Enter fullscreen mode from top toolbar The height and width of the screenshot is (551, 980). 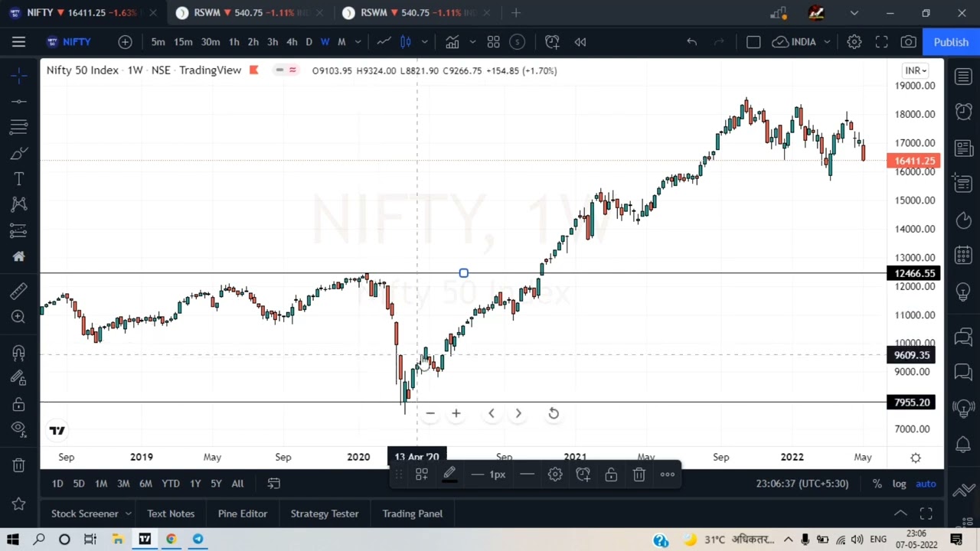(x=881, y=42)
